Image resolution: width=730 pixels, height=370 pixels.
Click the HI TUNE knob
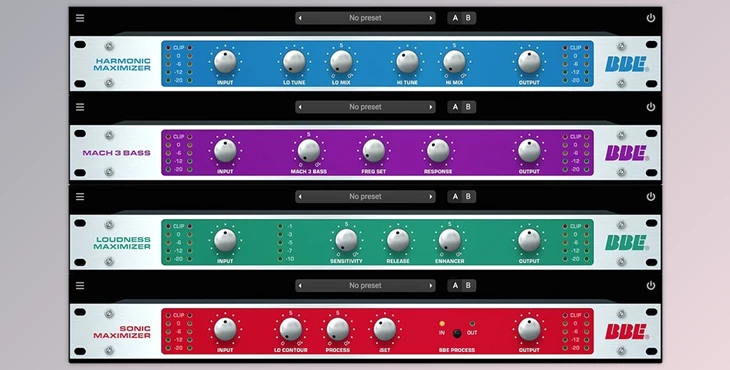(407, 62)
